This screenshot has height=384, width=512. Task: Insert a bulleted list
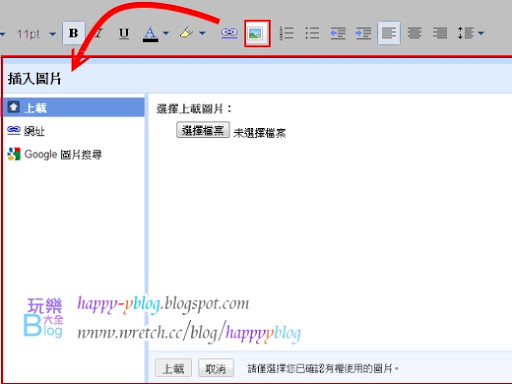(312, 33)
